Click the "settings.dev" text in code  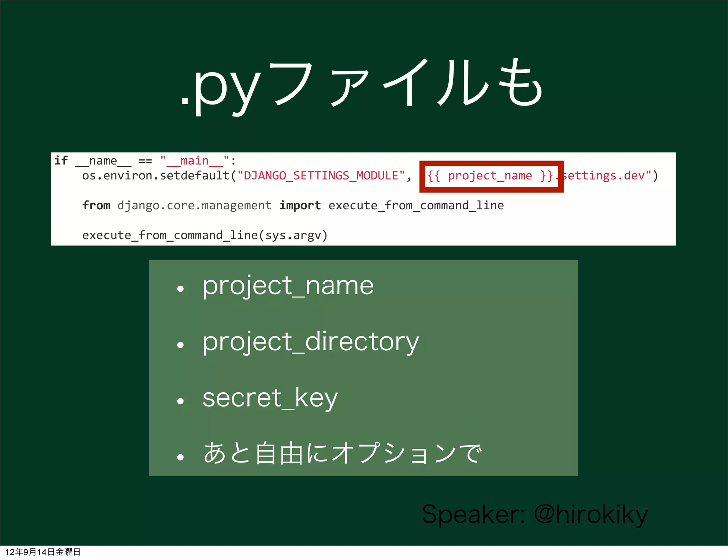tap(604, 176)
